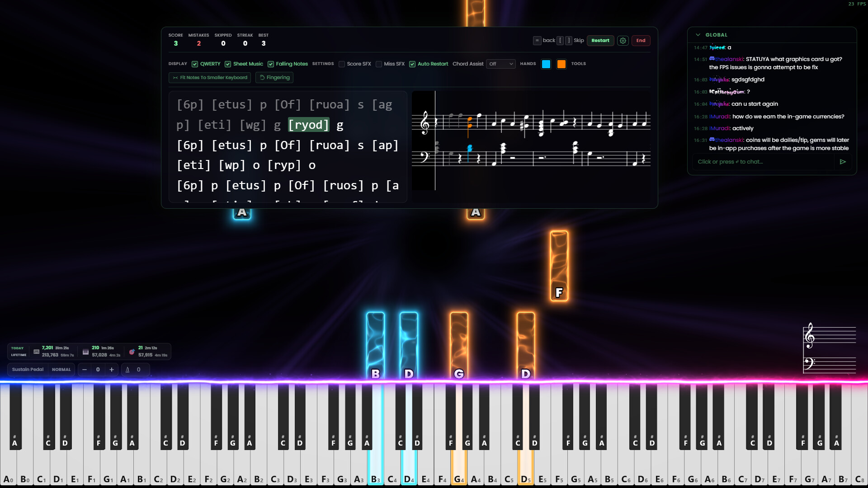Change the Sustain Pedal NORMAL mode

[x=61, y=370]
